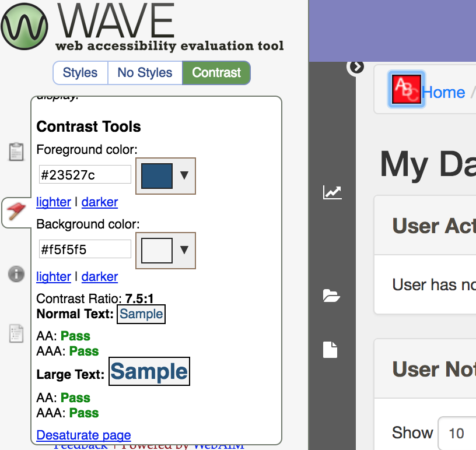Open the Summary clipboard panel icon

[16, 151]
